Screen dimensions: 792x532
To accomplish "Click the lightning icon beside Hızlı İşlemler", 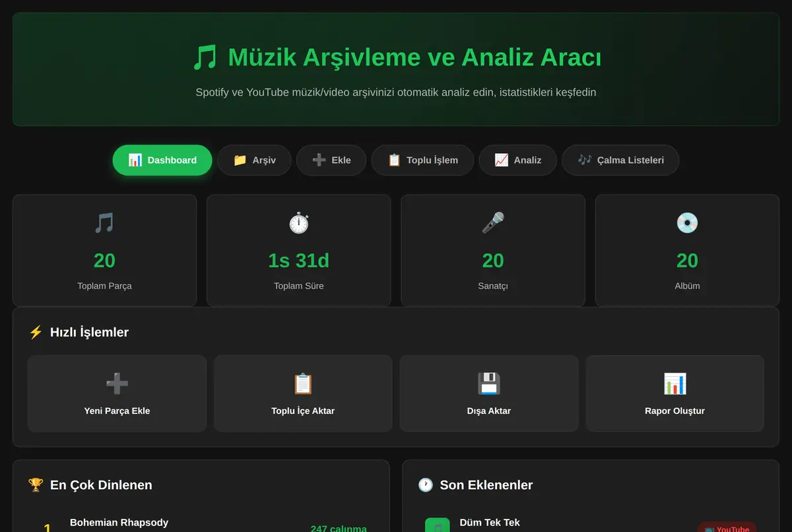I will 36,332.
